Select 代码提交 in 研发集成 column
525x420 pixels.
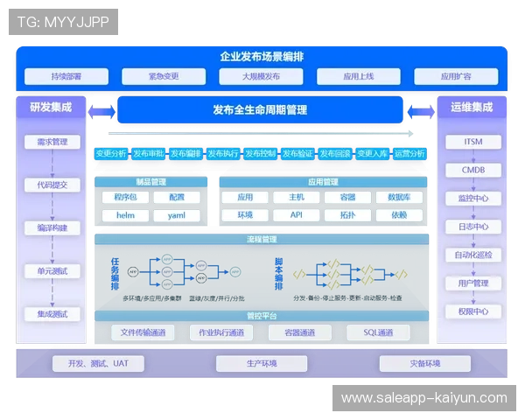pyautogui.click(x=52, y=185)
